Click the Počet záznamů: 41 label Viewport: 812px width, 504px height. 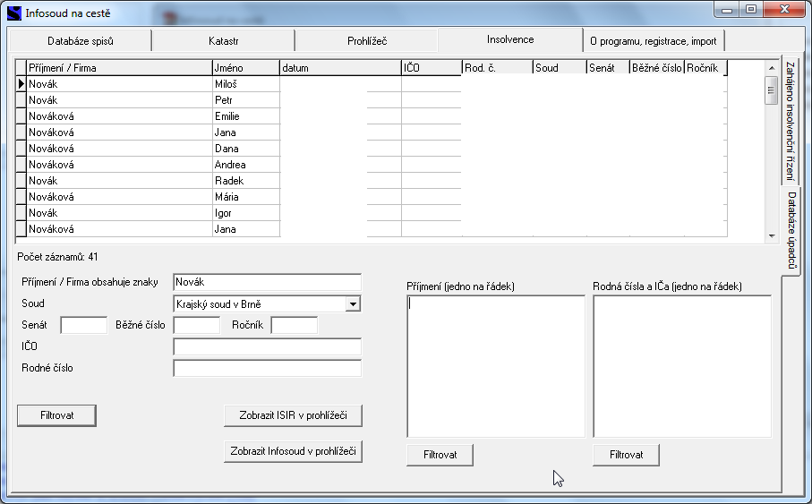57,257
